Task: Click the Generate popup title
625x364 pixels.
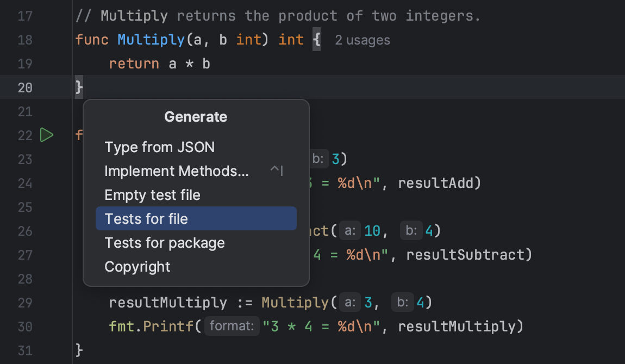Action: pyautogui.click(x=196, y=116)
